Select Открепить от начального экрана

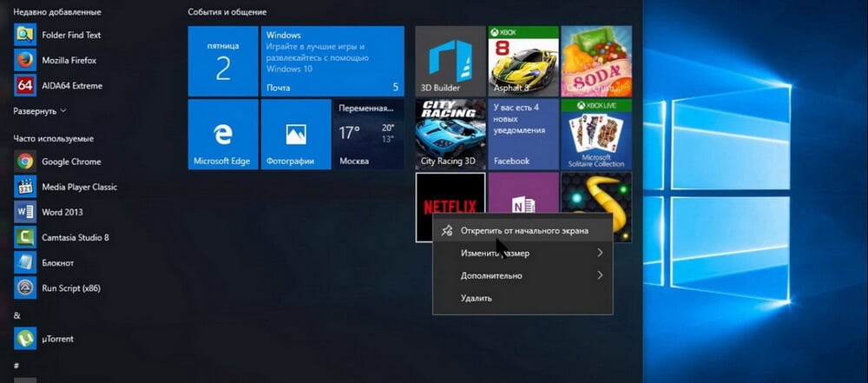pyautogui.click(x=523, y=230)
